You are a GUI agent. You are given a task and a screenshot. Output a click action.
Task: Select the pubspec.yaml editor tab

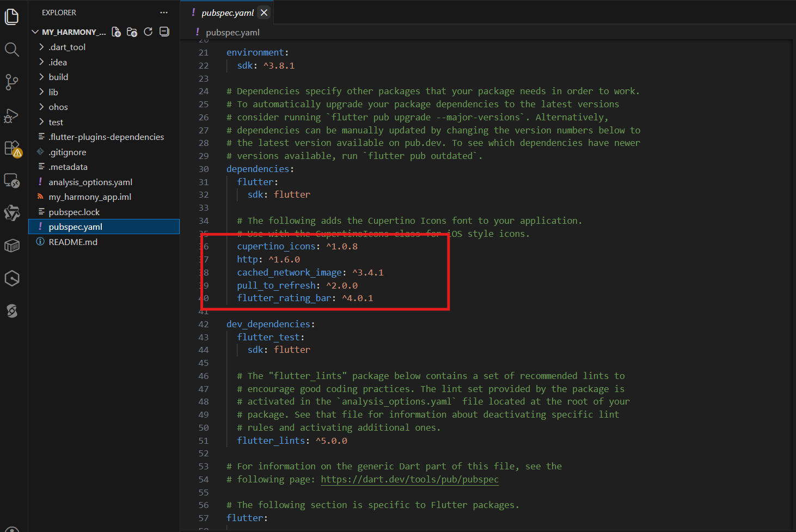(x=227, y=13)
